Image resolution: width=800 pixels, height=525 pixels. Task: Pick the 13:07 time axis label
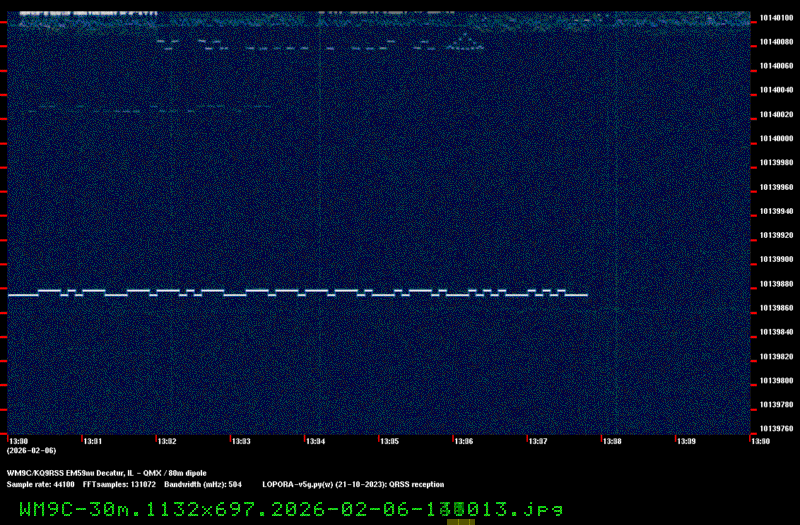click(x=537, y=440)
